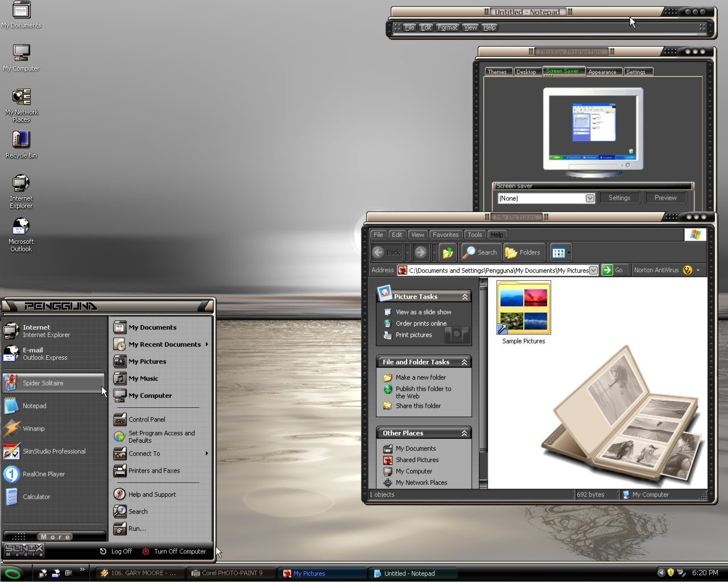Switch to Corel PHOTO-PAINT 9 taskbar button
The image size is (728, 582).
pyautogui.click(x=231, y=573)
